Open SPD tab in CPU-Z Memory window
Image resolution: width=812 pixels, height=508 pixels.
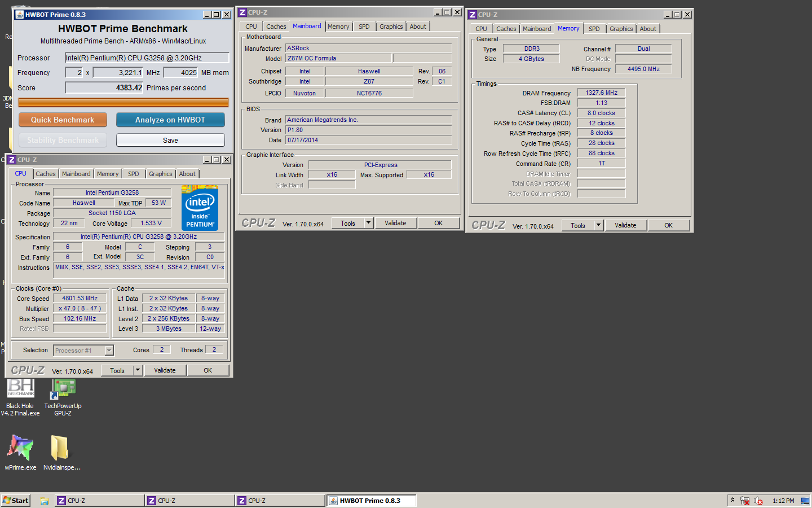click(594, 29)
